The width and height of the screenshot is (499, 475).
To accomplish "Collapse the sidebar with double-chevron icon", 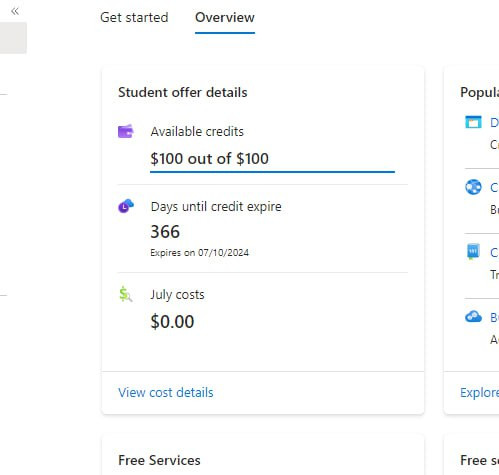I will coord(15,12).
